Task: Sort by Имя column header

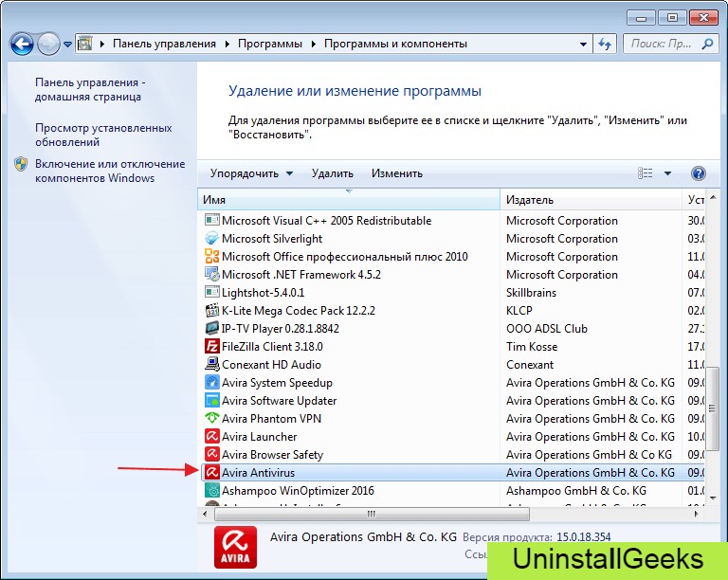Action: coord(349,200)
